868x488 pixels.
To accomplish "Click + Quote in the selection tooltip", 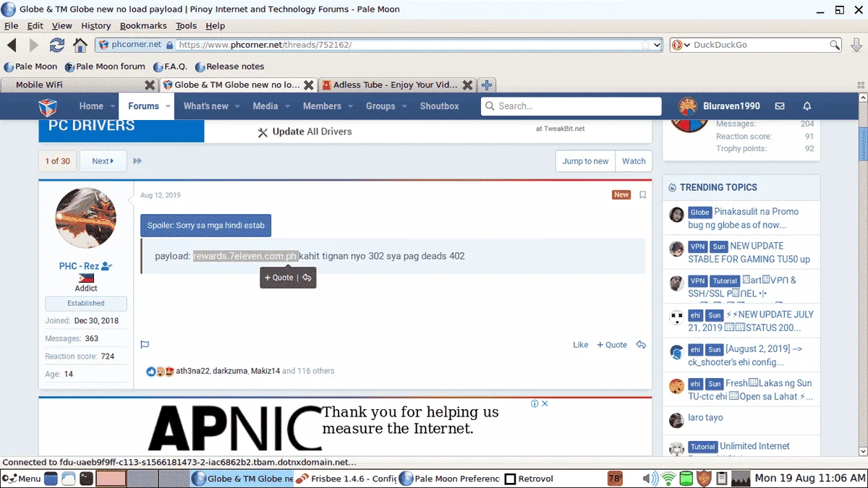I will pos(278,278).
